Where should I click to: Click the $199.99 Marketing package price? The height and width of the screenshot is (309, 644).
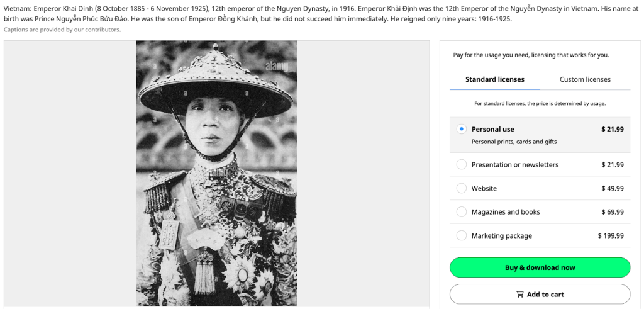click(x=610, y=235)
